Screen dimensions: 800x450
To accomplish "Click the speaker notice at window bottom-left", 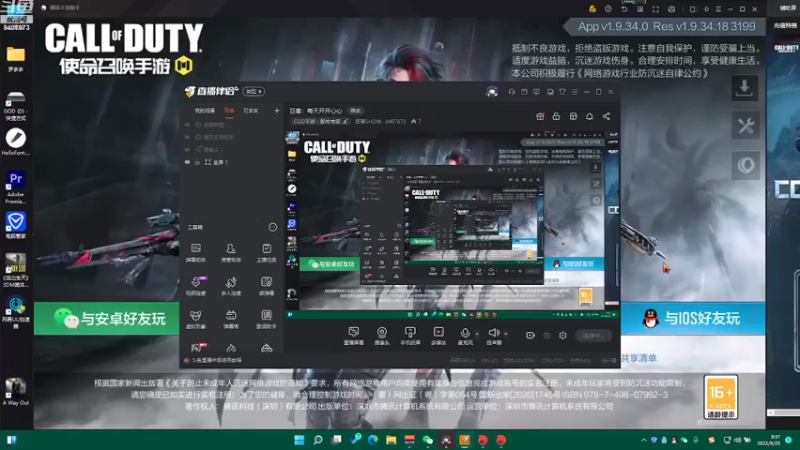I will coord(213,360).
